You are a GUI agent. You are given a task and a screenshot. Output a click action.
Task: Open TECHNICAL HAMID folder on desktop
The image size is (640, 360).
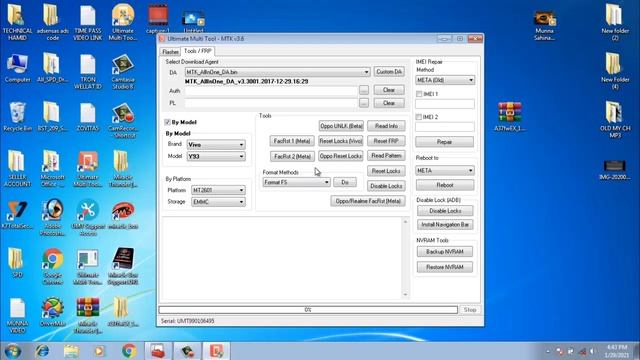point(17,22)
